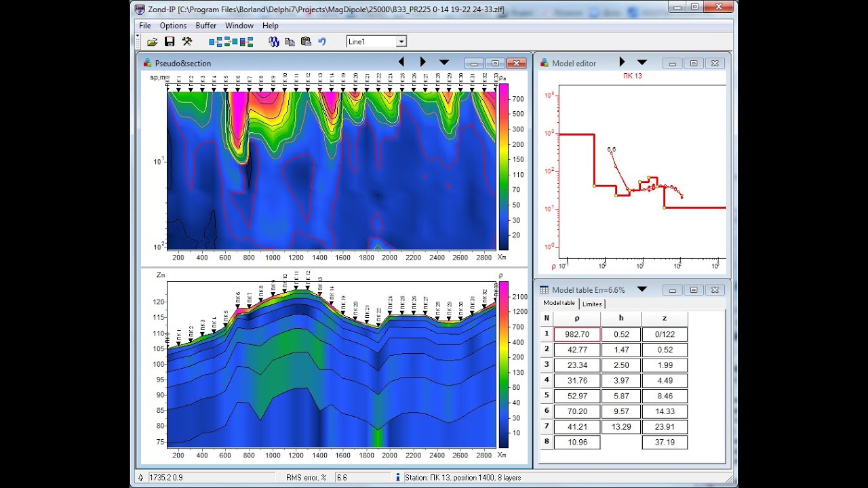Open the Window menu

tap(239, 26)
